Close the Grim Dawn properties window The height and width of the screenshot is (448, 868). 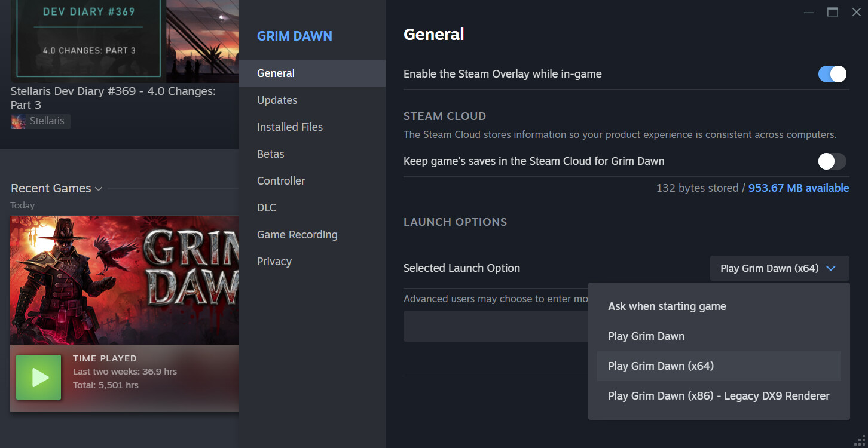[856, 12]
